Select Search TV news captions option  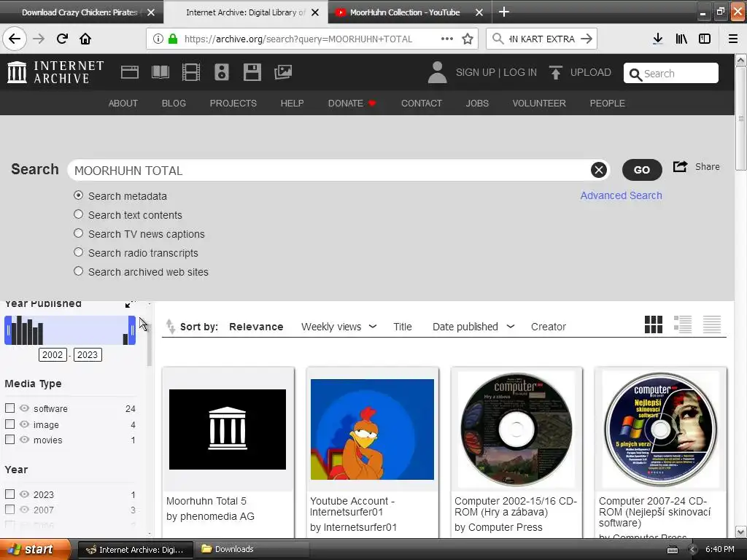tap(79, 233)
